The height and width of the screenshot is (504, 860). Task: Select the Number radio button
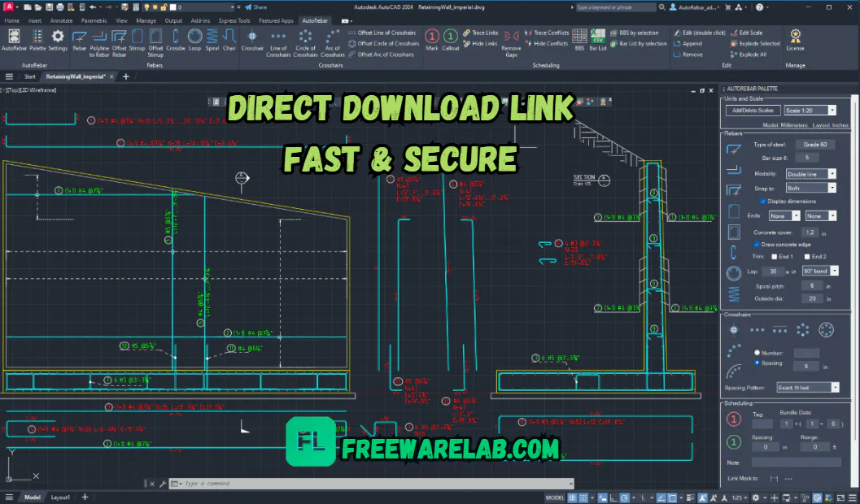757,353
